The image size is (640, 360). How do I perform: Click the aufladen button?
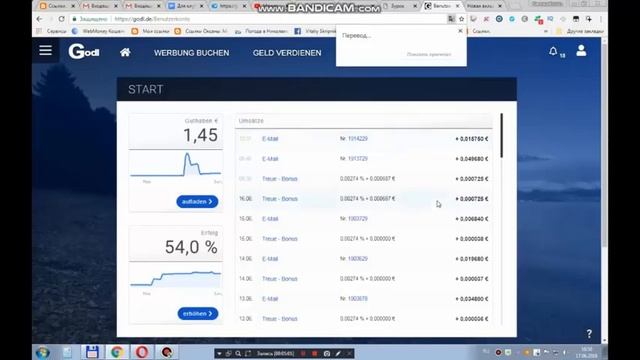(x=197, y=202)
